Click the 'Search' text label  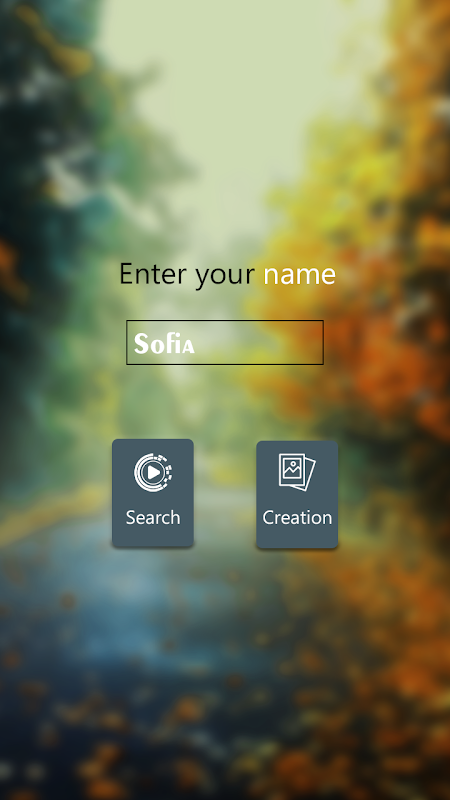click(153, 517)
